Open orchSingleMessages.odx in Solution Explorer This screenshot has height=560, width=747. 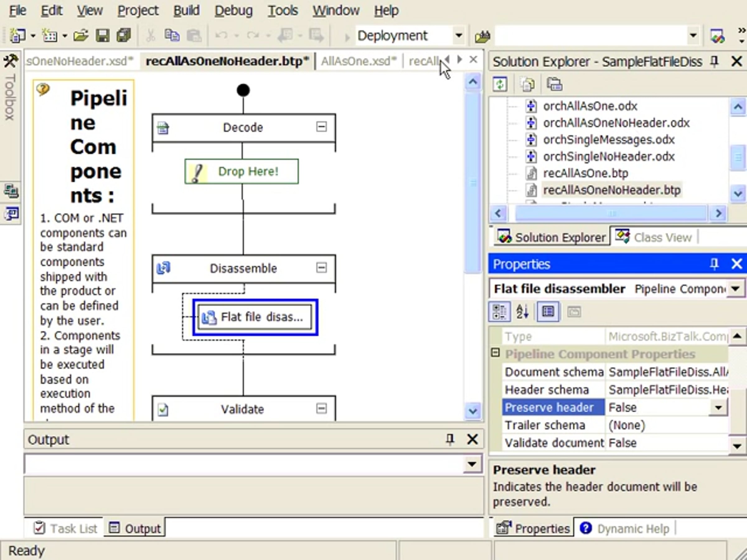pos(608,140)
